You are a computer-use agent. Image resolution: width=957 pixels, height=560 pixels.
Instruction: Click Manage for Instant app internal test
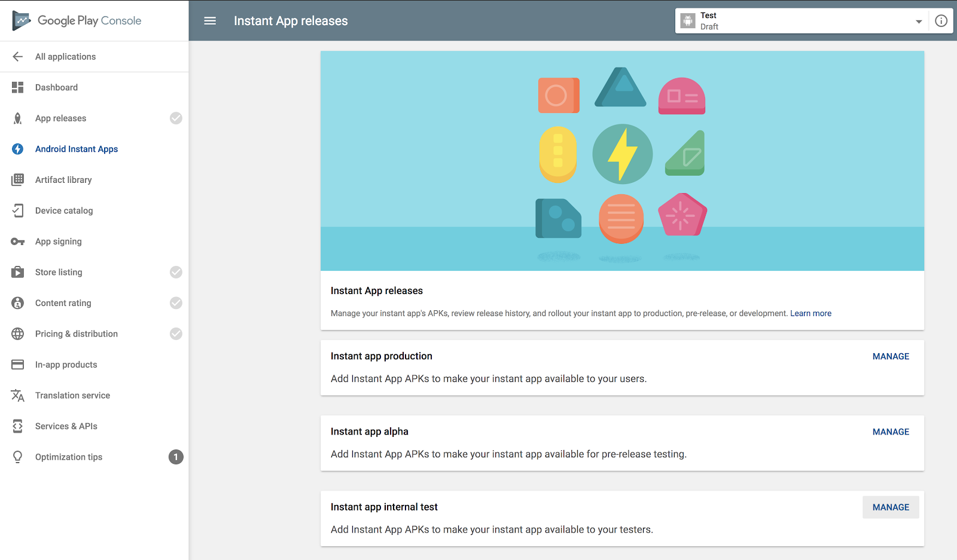[x=891, y=507]
